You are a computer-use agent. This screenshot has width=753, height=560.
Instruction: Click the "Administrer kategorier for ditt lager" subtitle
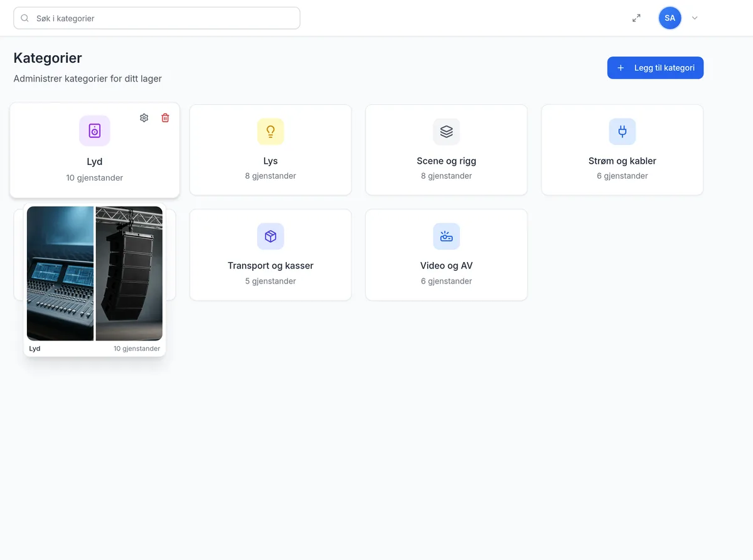[88, 78]
